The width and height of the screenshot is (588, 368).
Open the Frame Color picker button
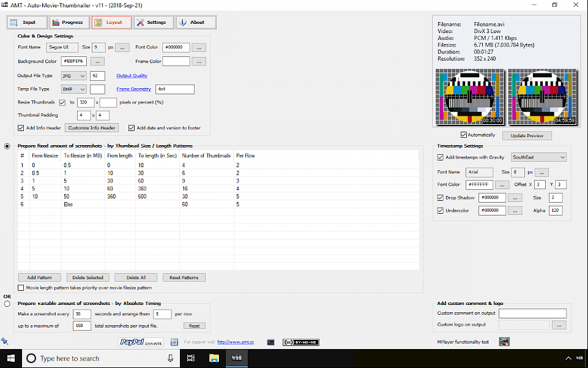[199, 61]
